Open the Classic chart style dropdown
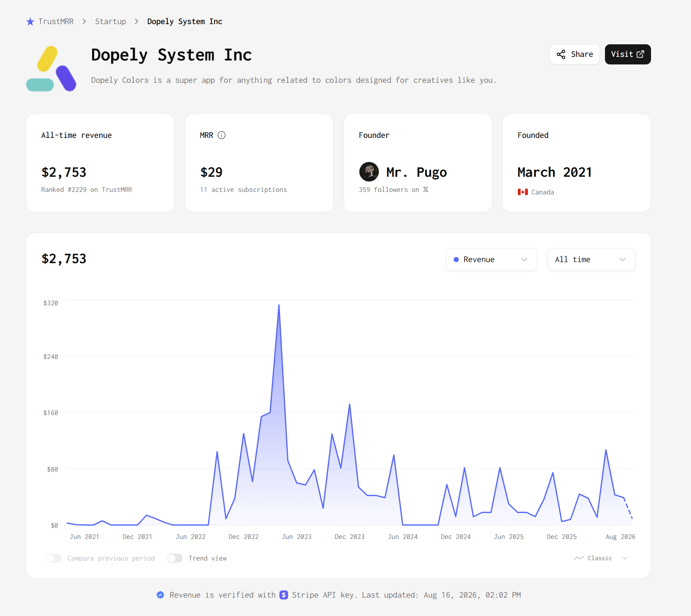Viewport: 691px width, 616px height. pos(601,558)
